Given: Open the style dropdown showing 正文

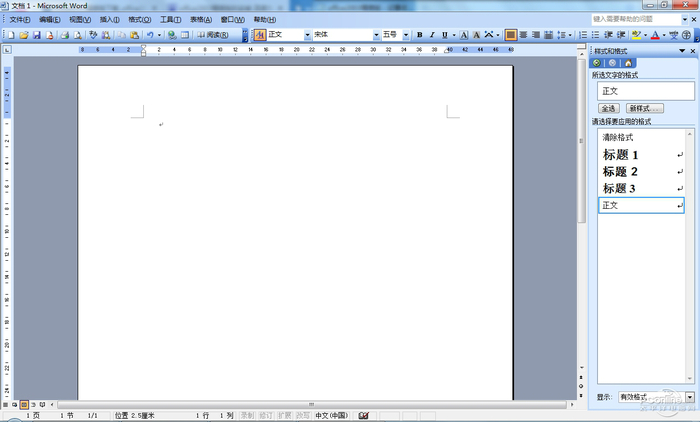Looking at the screenshot, I should tap(308, 35).
